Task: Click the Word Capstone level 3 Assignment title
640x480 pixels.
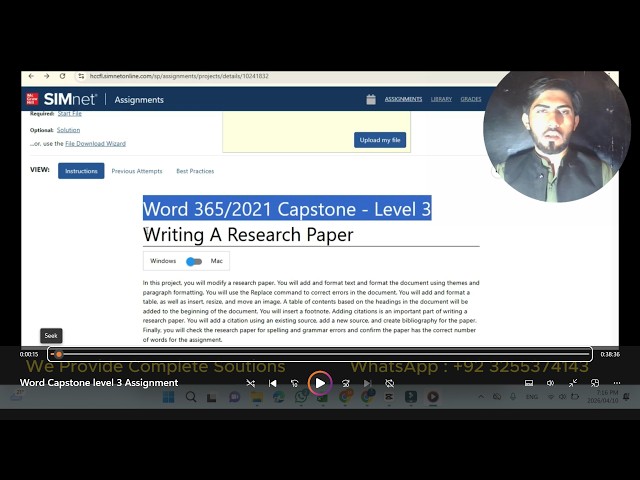Action: 99,383
